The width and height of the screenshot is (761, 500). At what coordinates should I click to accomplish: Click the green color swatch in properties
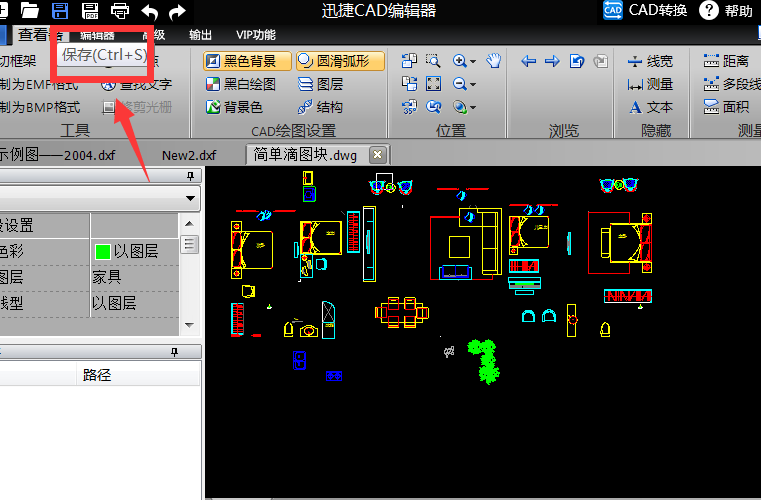pyautogui.click(x=101, y=251)
